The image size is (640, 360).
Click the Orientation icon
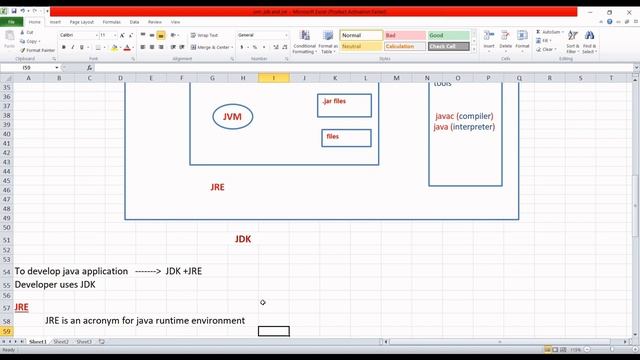pyautogui.click(x=173, y=35)
